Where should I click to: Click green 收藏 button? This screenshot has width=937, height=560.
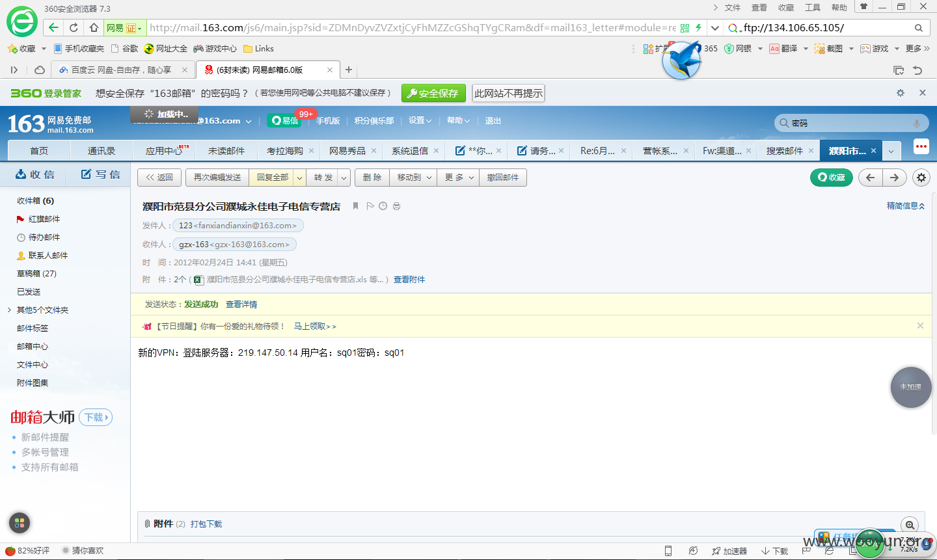pos(832,178)
